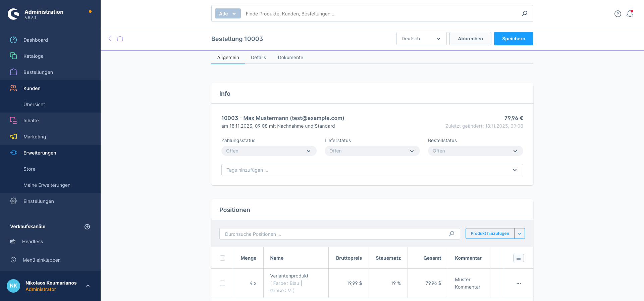This screenshot has width=644, height=301.
Task: Click the Kommentar column header
Action: point(469,258)
